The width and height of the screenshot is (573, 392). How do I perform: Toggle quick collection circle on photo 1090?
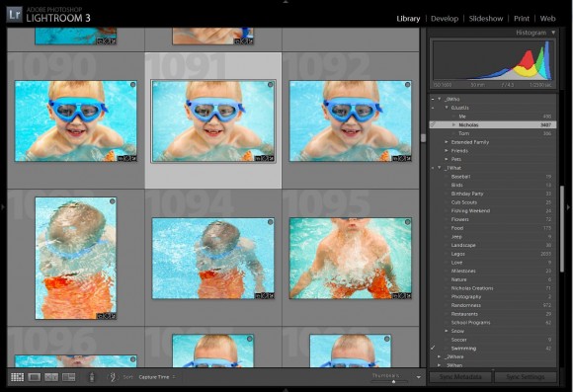132,84
